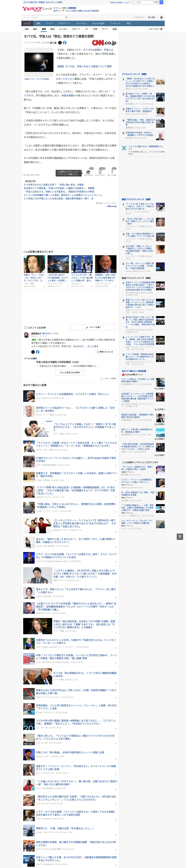
Task: Click the Yahoo! JAPAN link in the top bar
Action: (116, 2)
